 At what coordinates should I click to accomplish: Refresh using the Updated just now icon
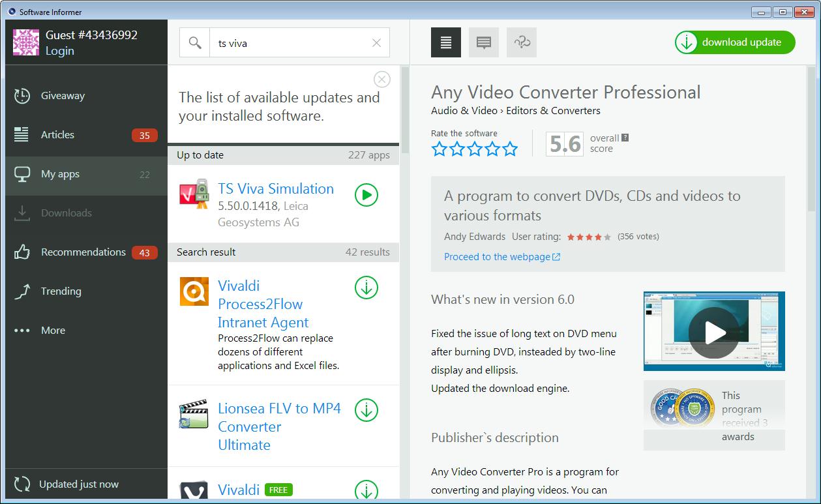coord(22,484)
